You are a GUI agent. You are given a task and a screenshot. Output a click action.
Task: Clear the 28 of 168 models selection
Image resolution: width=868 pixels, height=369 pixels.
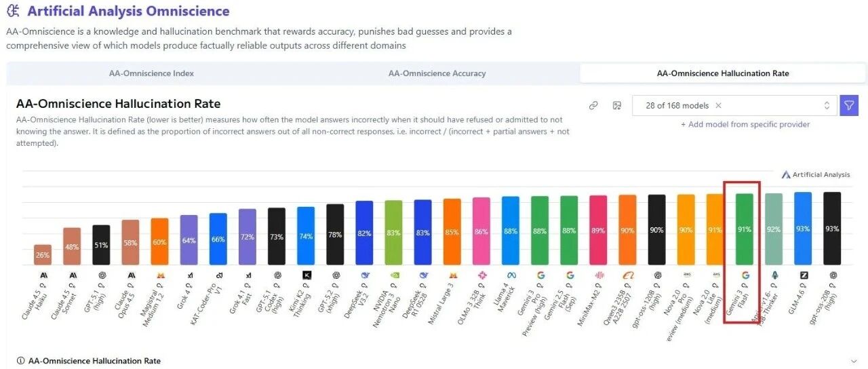(718, 105)
